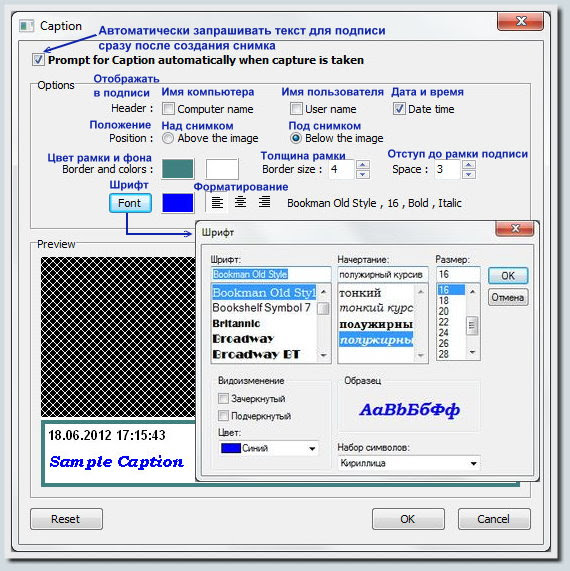Open the Цвет color dropdown showing Синий
The image size is (570, 571).
coord(268,448)
